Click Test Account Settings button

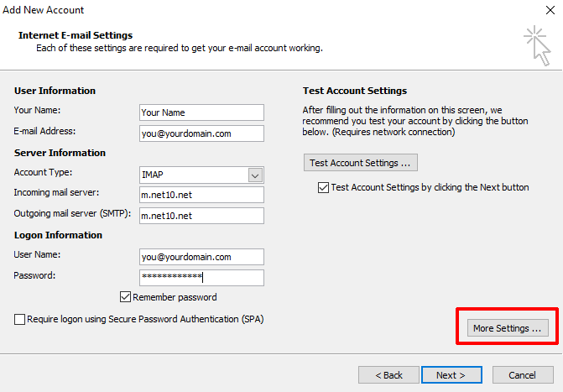[361, 163]
